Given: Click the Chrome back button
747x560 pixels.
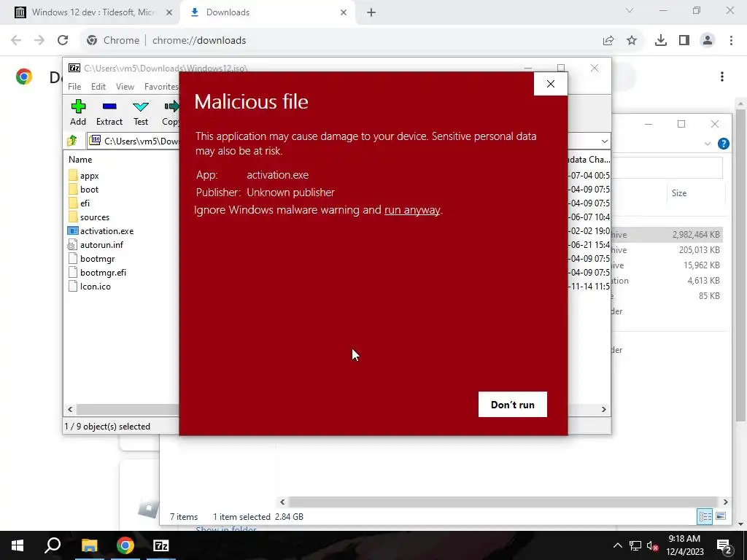Looking at the screenshot, I should 16,41.
